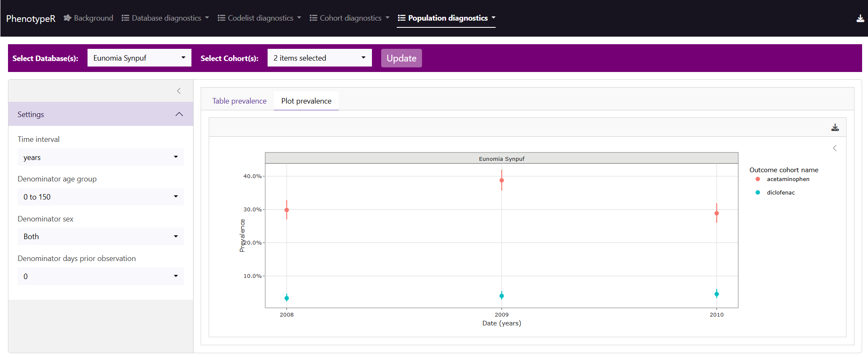Toggle acetaminophen series in legend
Image resolution: width=868 pixels, height=357 pixels.
(x=787, y=179)
